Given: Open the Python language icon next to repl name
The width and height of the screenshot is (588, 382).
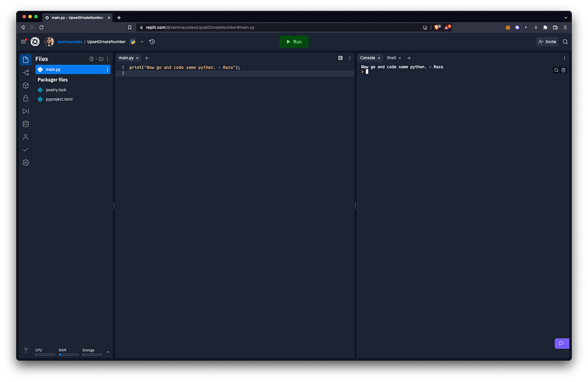Looking at the screenshot, I should pyautogui.click(x=133, y=41).
